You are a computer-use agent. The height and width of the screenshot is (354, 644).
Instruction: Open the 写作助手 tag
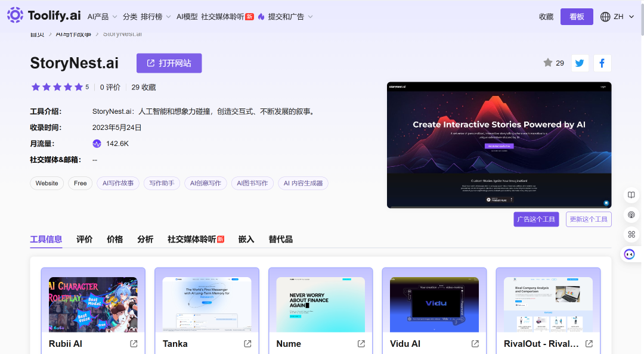tap(162, 183)
